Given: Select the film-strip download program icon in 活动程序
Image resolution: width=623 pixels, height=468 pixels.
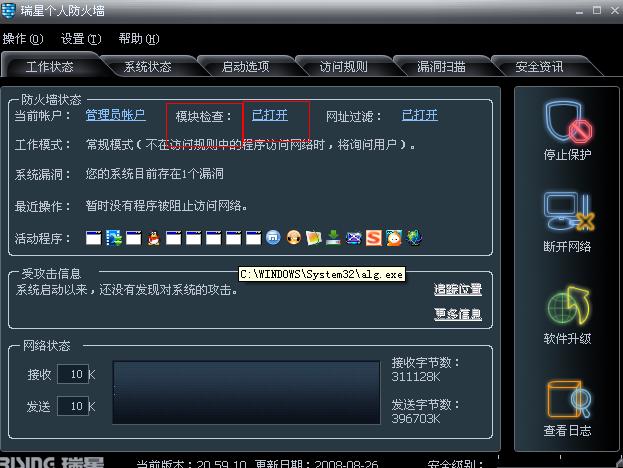Looking at the screenshot, I should (x=114, y=238).
